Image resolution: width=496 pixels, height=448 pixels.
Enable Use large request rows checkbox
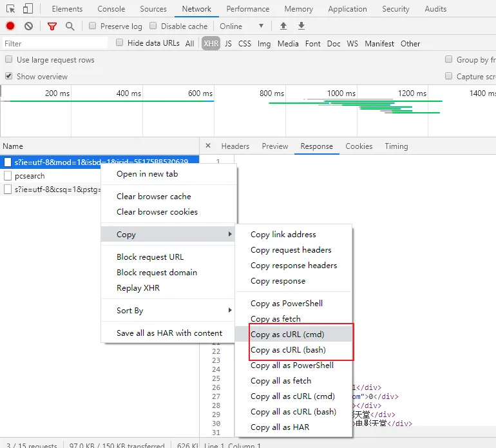coord(9,59)
